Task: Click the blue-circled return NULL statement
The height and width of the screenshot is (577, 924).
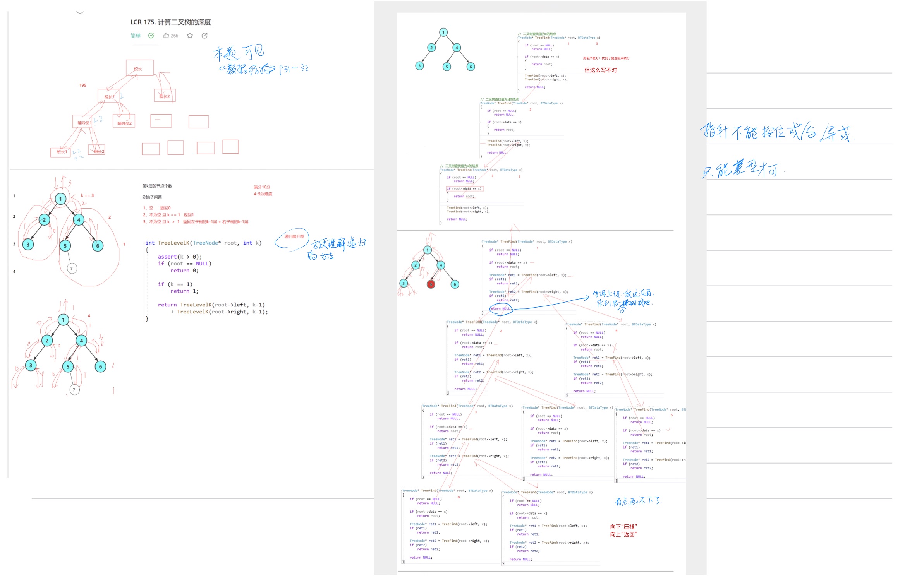Action: click(x=501, y=308)
